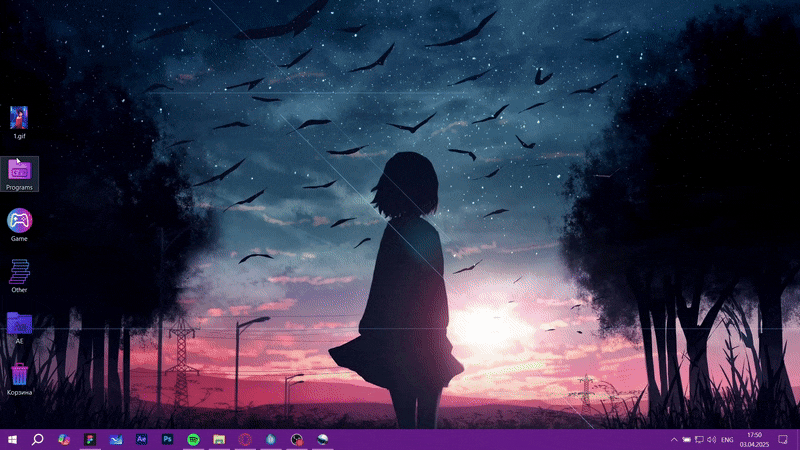Viewport: 800px width, 450px height.
Task: Open battery status in system tray
Action: point(687,440)
